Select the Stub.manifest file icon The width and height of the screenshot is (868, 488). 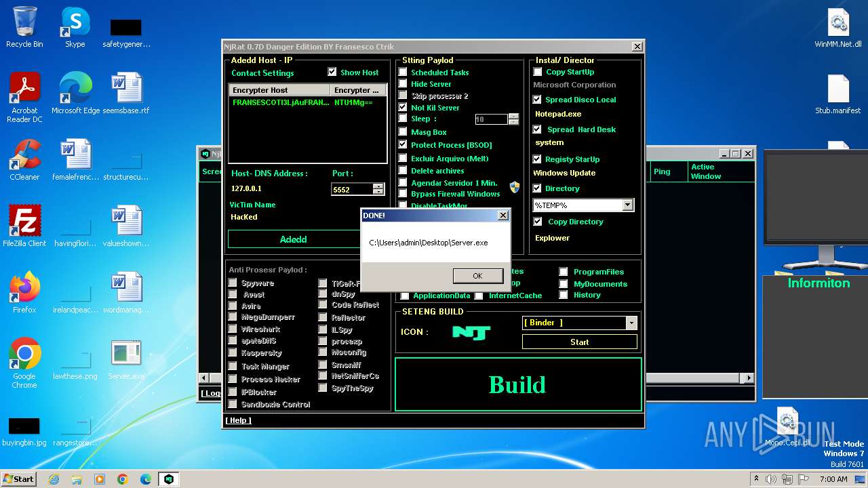click(x=838, y=93)
